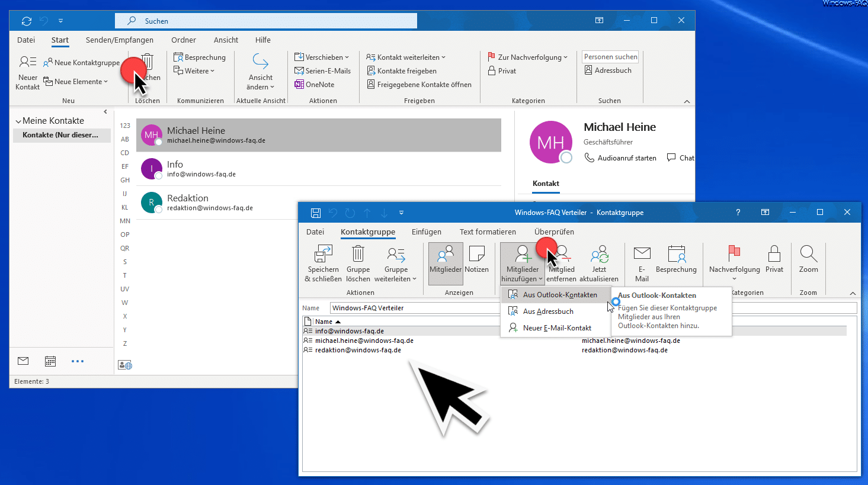Show Mitglieder view in contact group
The height and width of the screenshot is (485, 868).
click(x=446, y=264)
